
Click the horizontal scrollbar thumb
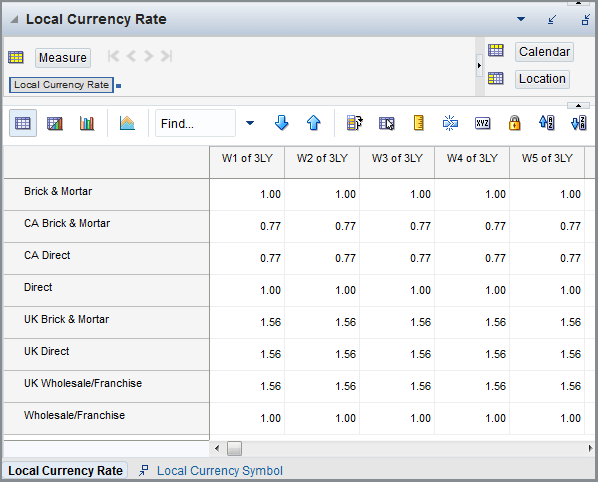pos(234,448)
